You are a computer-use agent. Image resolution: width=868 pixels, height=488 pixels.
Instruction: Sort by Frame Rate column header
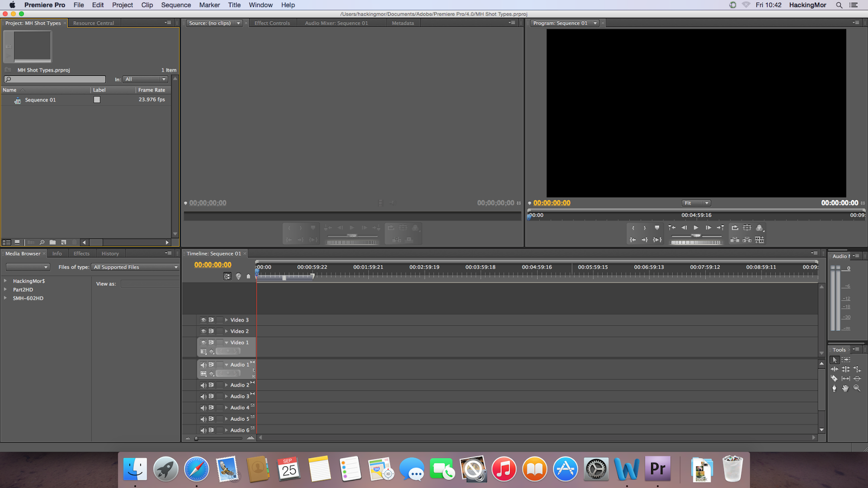pyautogui.click(x=151, y=90)
